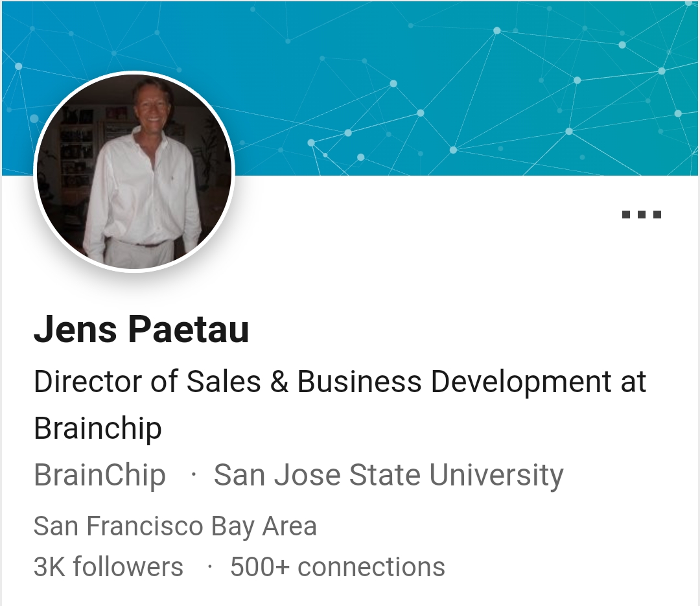Click the word Brainchip in the headline

pos(97,428)
